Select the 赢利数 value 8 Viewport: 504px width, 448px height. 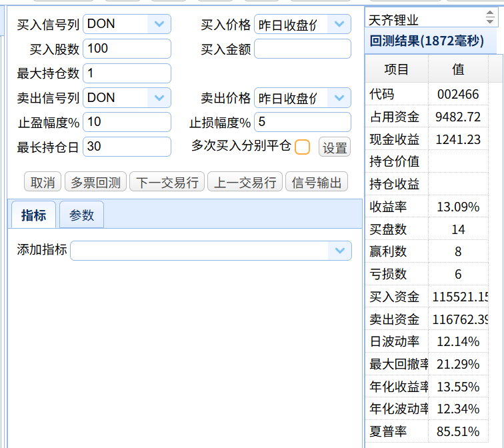(x=459, y=251)
